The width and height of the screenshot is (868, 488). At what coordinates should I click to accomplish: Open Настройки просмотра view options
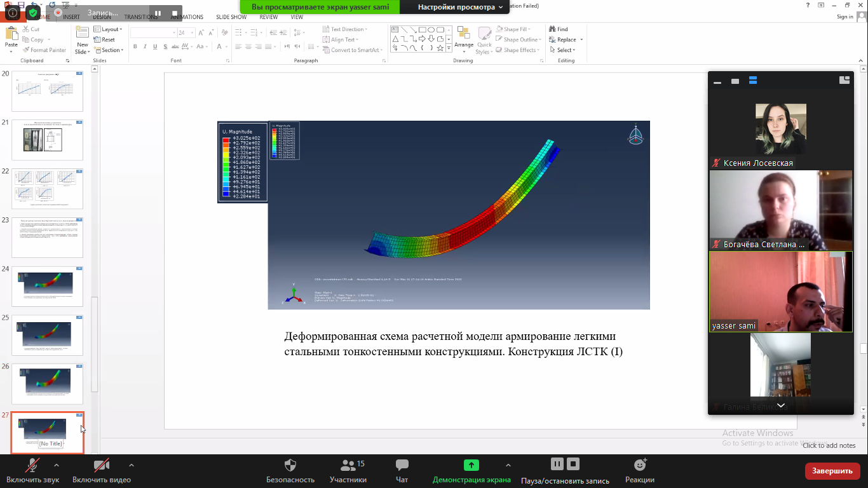tap(461, 7)
